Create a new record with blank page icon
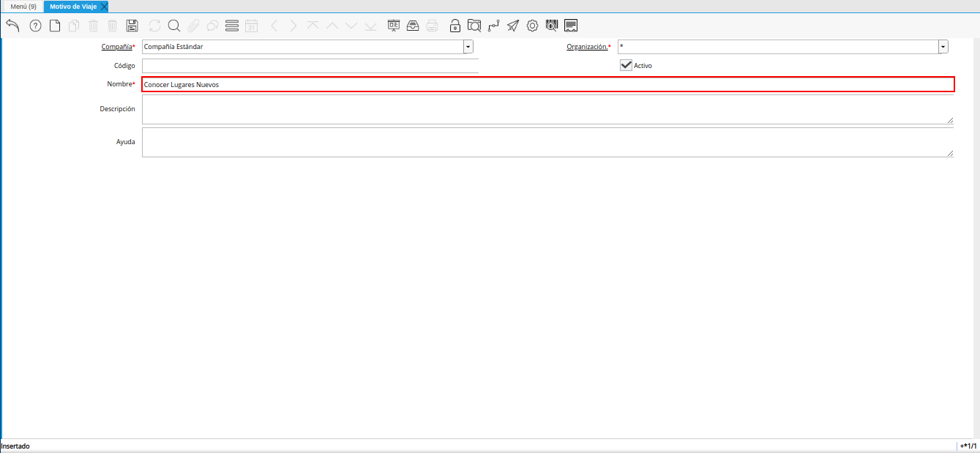Image resolution: width=980 pixels, height=453 pixels. [x=55, y=26]
